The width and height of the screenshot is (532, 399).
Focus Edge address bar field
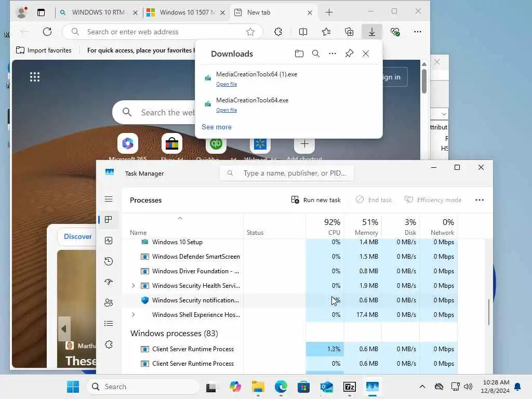(163, 32)
